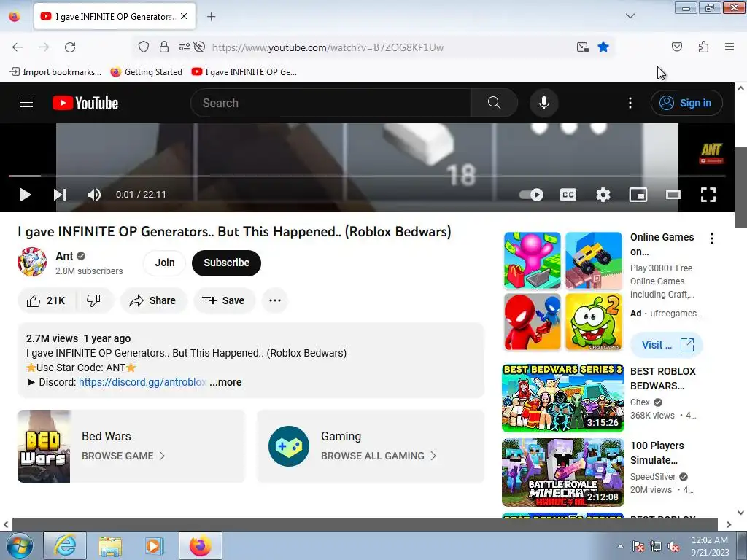Open ad options three-dot menu
Image resolution: width=747 pixels, height=560 pixels.
[x=712, y=238]
